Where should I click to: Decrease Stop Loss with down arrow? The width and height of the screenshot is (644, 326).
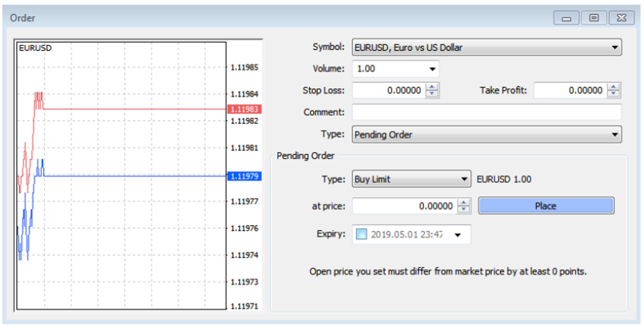[x=432, y=93]
